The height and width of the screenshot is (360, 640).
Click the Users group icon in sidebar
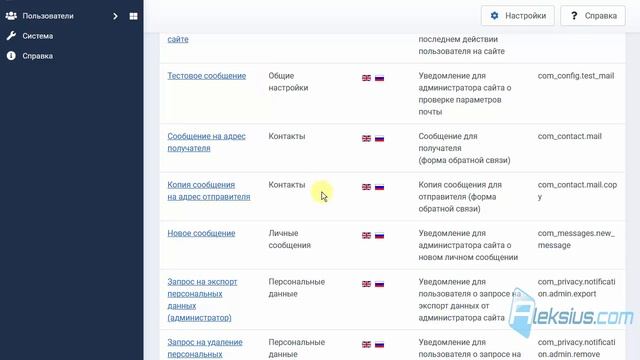11,16
